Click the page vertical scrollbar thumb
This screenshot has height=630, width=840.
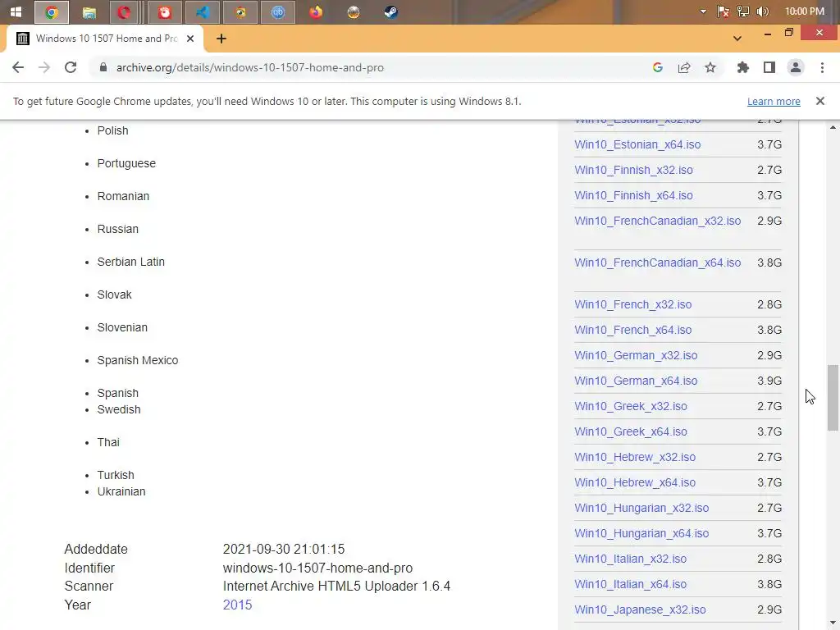pyautogui.click(x=833, y=398)
